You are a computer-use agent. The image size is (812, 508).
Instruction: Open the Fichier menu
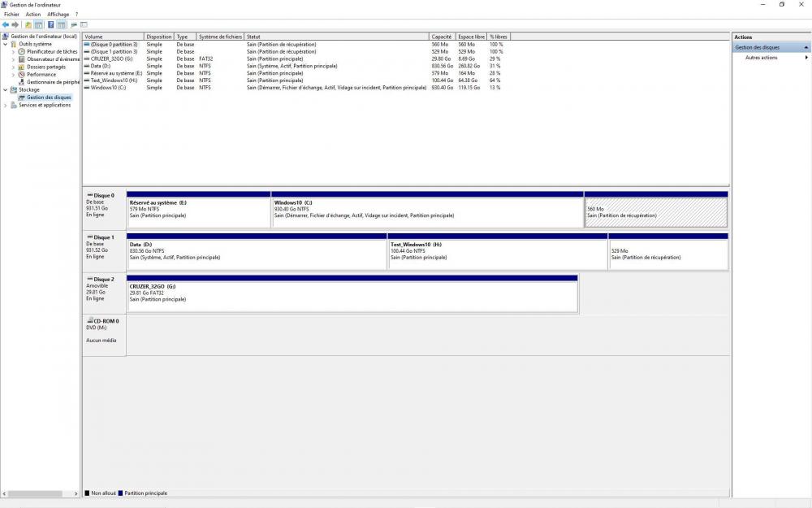click(x=11, y=15)
